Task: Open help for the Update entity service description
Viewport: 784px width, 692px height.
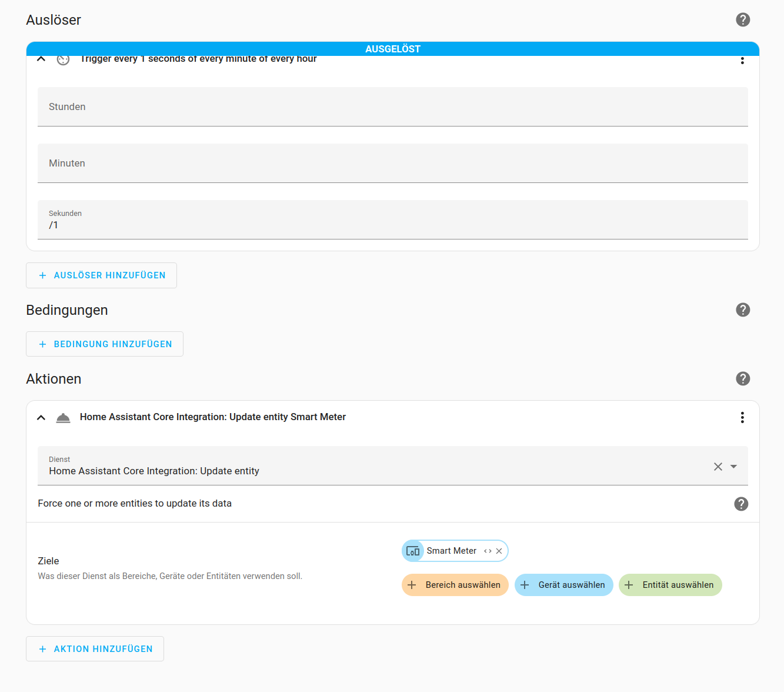Action: click(741, 504)
